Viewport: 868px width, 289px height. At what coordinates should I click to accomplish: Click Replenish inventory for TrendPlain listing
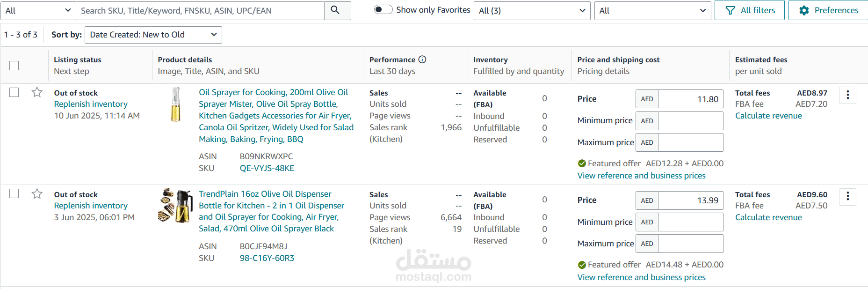91,206
